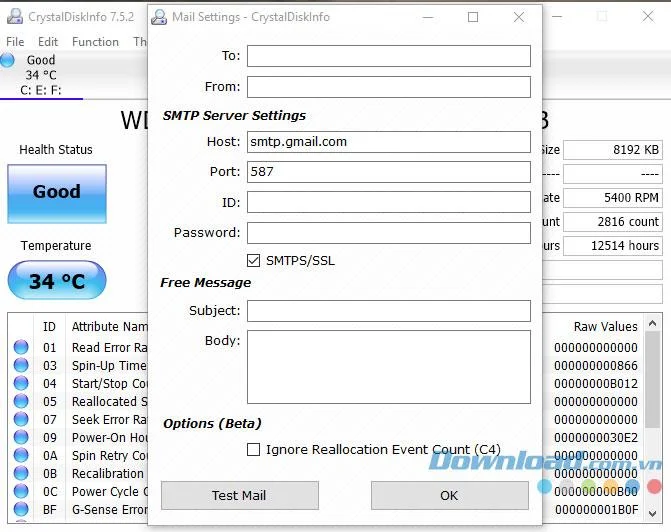Click the blue Good health status box
Screen dimensions: 671x532
pyautogui.click(x=57, y=193)
